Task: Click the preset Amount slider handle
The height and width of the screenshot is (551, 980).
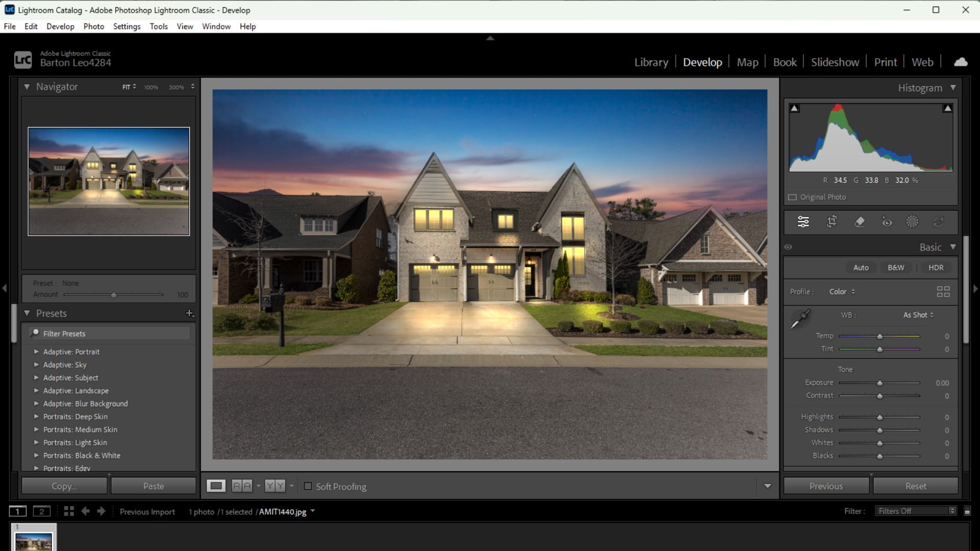Action: pyautogui.click(x=114, y=295)
